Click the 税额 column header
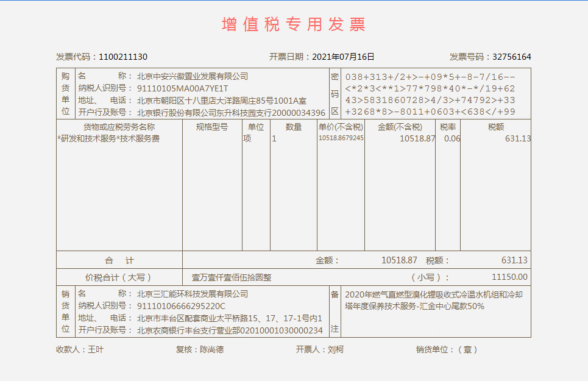This screenshot has width=588, height=381. tap(496, 127)
